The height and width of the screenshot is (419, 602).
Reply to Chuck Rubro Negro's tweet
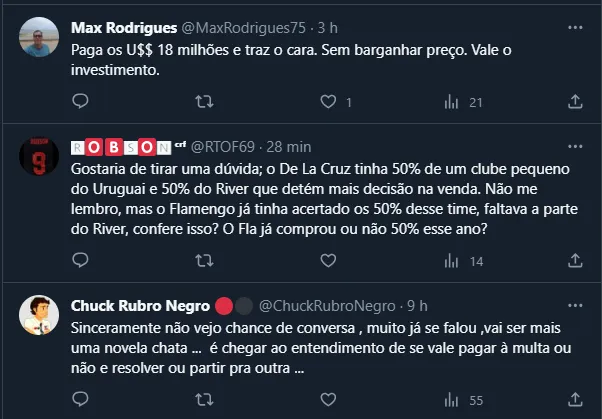82,400
